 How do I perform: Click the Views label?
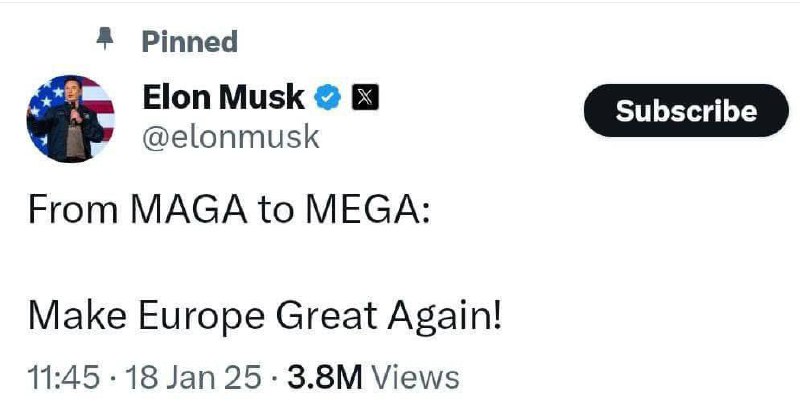tap(415, 377)
